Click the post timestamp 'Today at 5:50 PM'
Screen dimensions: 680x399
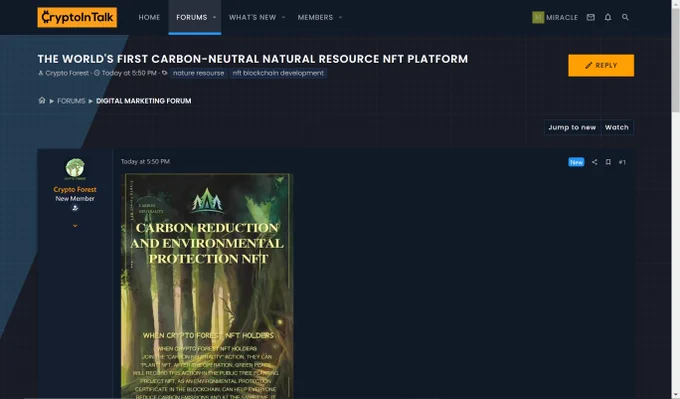tap(145, 161)
